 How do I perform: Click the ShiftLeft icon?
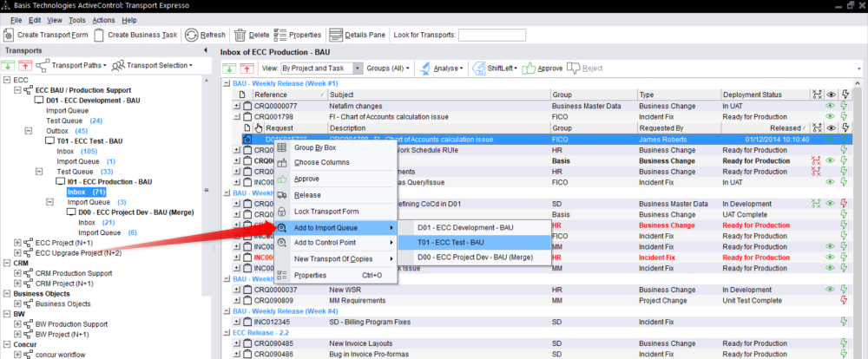pyautogui.click(x=479, y=68)
